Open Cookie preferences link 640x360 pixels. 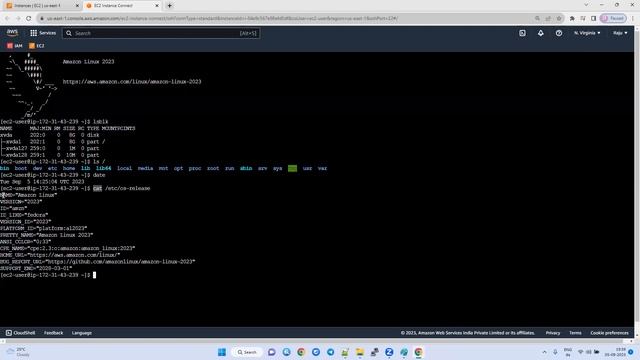pos(609,333)
